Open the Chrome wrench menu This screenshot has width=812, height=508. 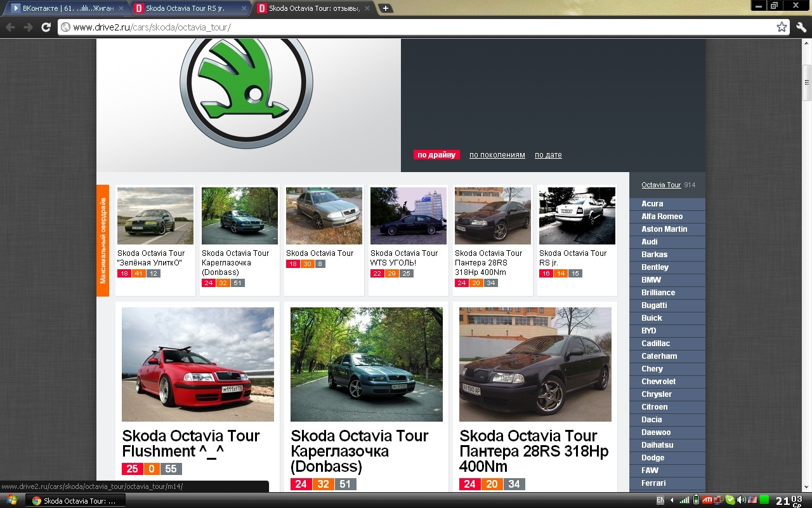[x=801, y=27]
